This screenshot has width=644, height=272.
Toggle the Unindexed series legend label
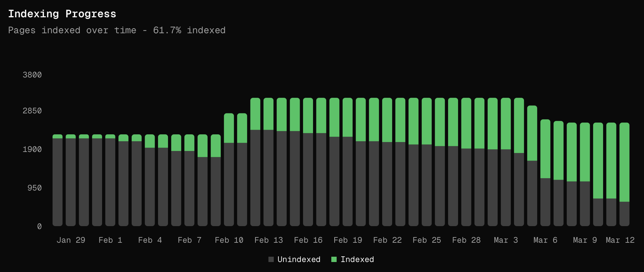click(299, 259)
